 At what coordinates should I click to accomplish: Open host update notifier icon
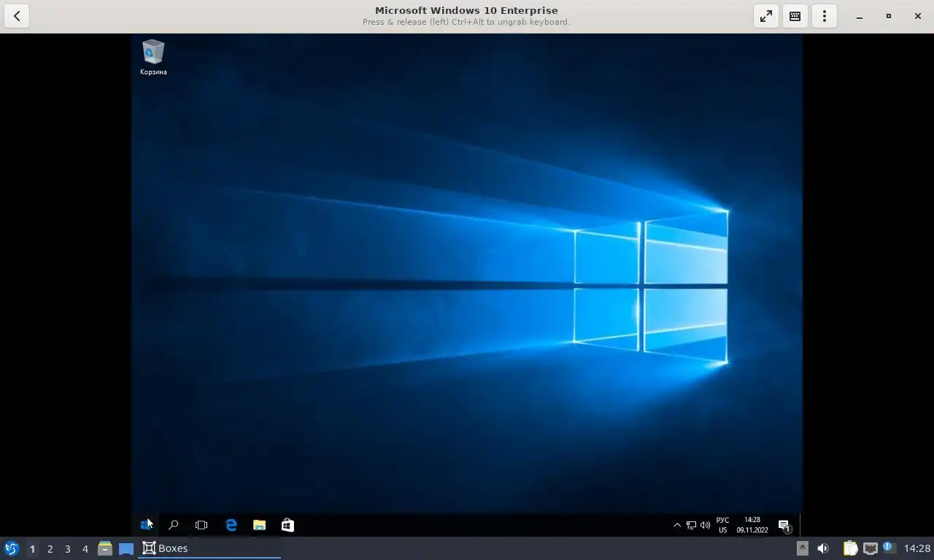(888, 547)
